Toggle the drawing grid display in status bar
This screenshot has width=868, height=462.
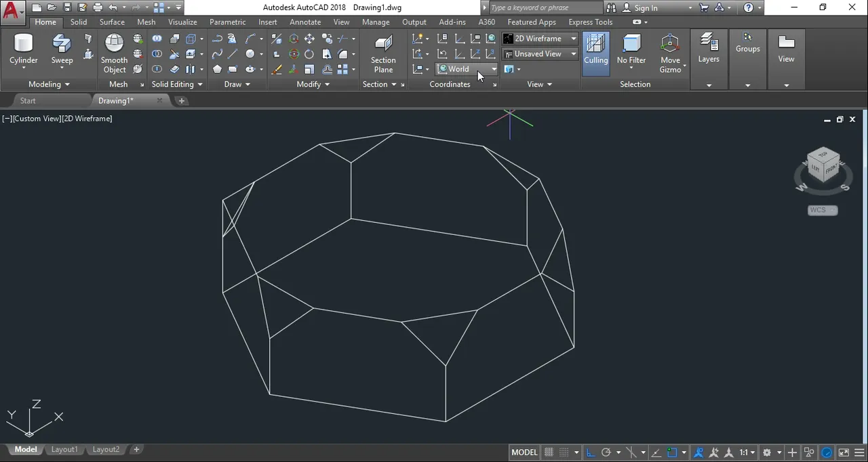pos(549,453)
